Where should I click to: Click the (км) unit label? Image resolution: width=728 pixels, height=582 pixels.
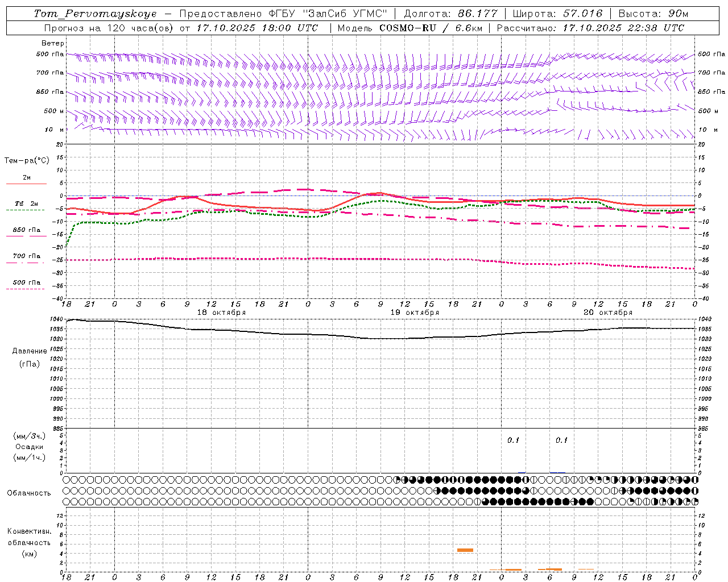pos(29,554)
